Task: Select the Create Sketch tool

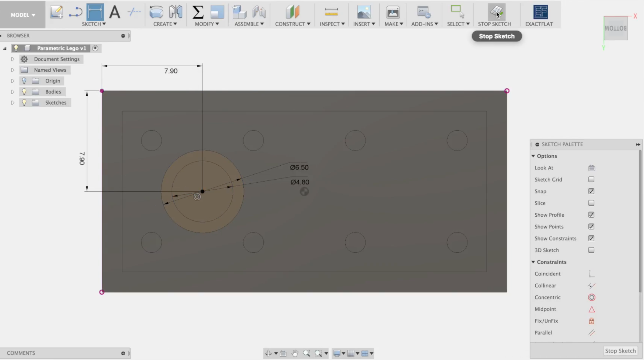Action: tap(56, 12)
